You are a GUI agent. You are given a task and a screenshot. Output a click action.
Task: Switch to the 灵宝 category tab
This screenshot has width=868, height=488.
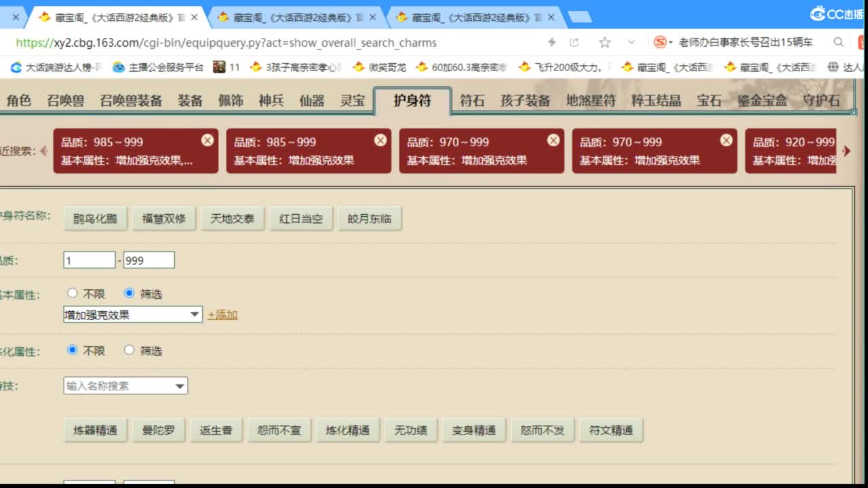point(353,100)
